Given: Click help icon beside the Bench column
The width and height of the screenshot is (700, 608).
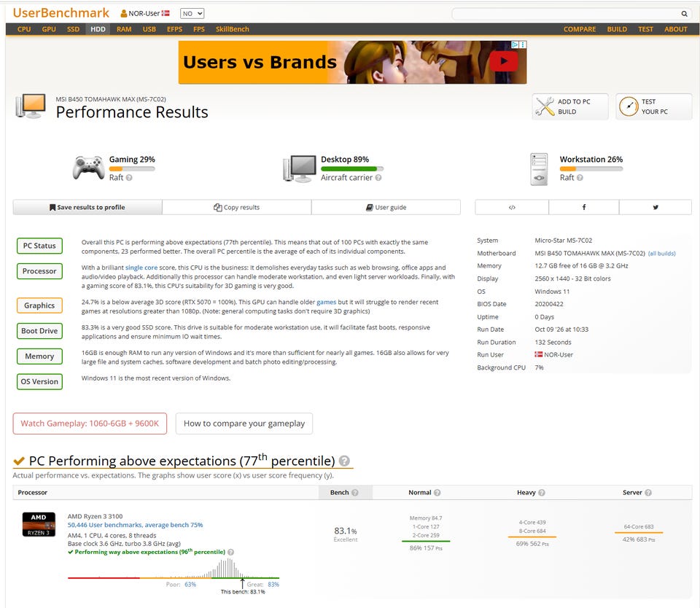Looking at the screenshot, I should tap(355, 492).
